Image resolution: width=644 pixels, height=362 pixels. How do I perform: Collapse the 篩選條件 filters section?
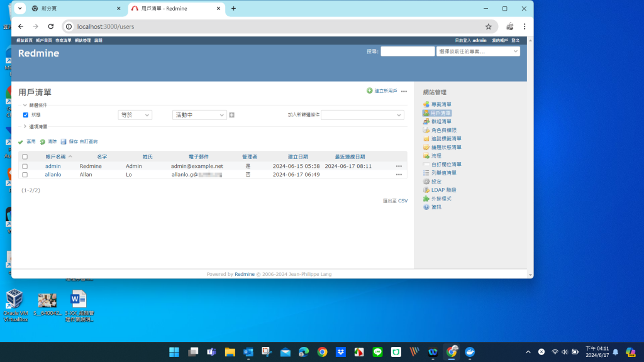coord(35,105)
